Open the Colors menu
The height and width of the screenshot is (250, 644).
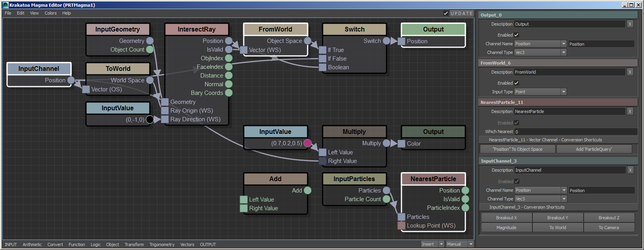click(50, 13)
